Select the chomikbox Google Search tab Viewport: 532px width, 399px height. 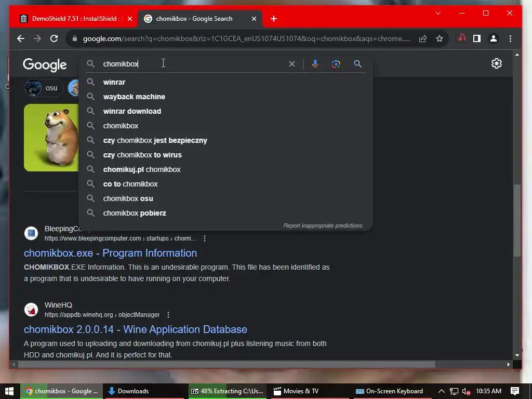tap(200, 19)
